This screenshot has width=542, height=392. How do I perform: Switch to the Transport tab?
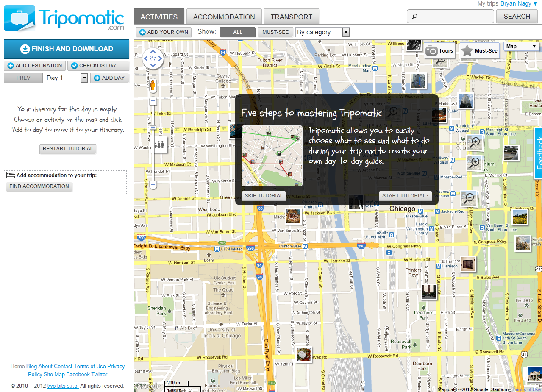click(291, 17)
